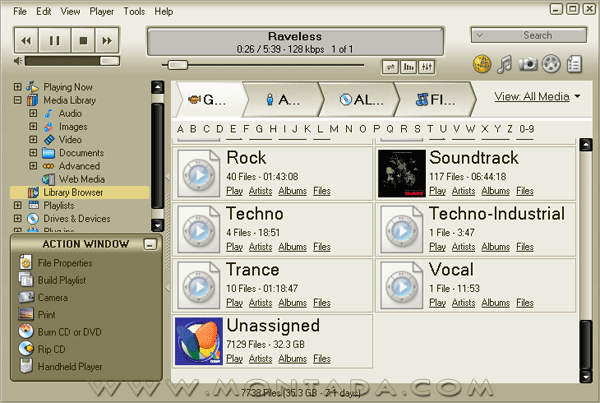
Task: Click the Play link under Rock
Action: 234,190
